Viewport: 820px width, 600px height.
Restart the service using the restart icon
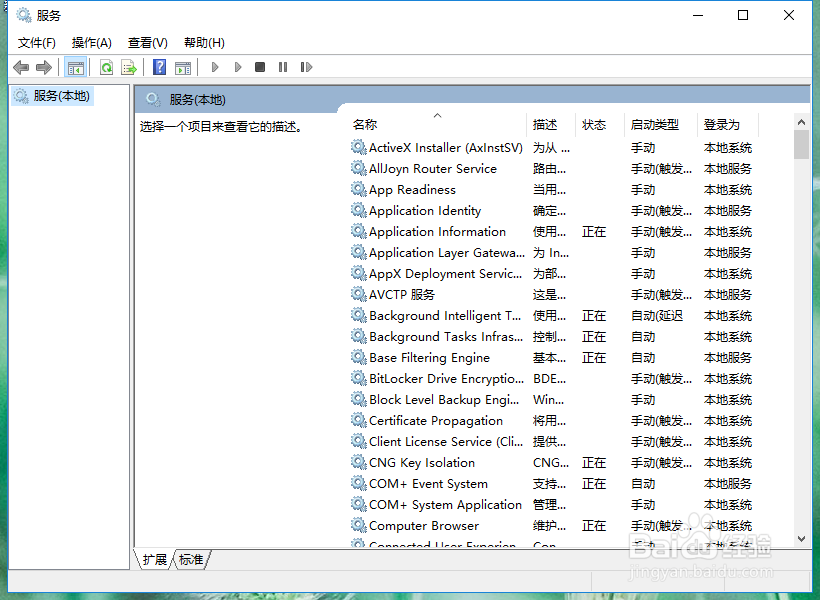coord(306,67)
